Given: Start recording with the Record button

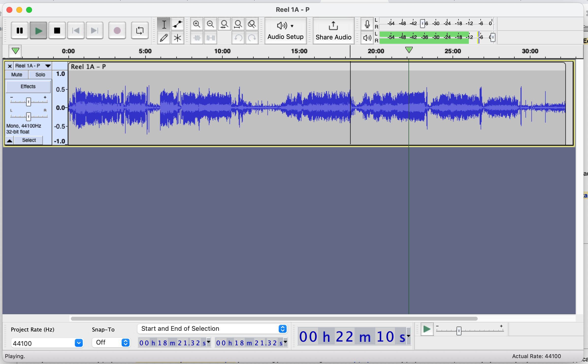Looking at the screenshot, I should (x=117, y=31).
